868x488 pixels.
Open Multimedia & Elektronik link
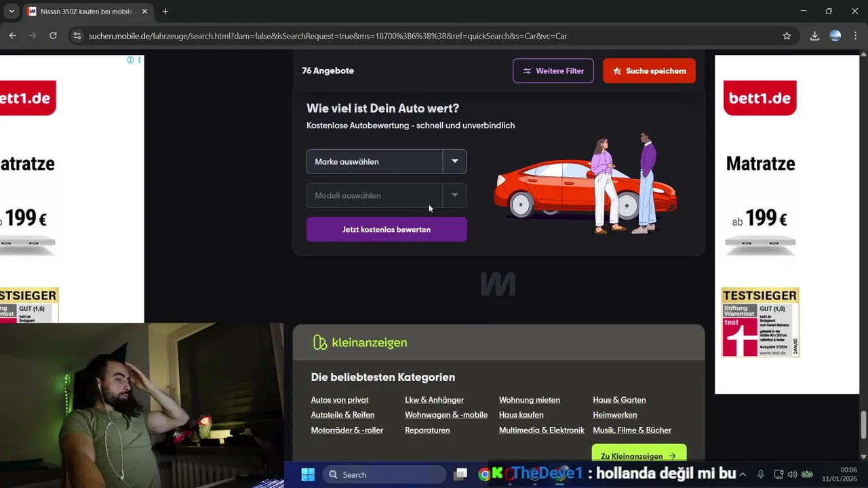pyautogui.click(x=542, y=430)
